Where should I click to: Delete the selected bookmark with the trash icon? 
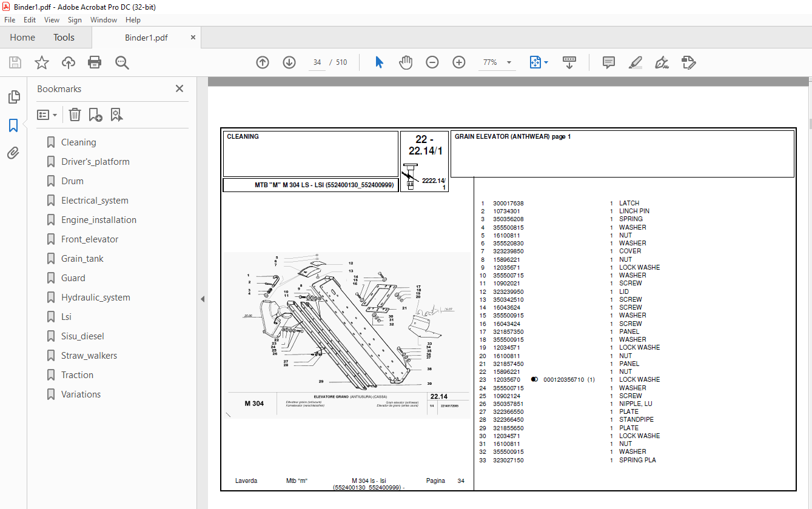pos(75,115)
